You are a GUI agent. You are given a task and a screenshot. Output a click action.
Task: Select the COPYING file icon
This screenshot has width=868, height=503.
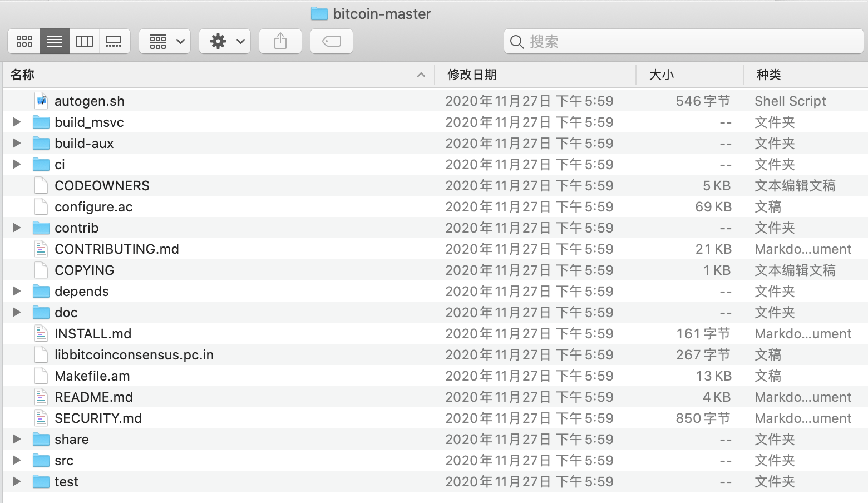(x=41, y=270)
